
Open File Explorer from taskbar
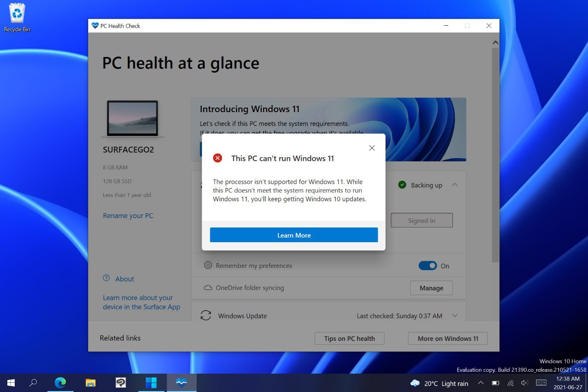click(x=90, y=383)
